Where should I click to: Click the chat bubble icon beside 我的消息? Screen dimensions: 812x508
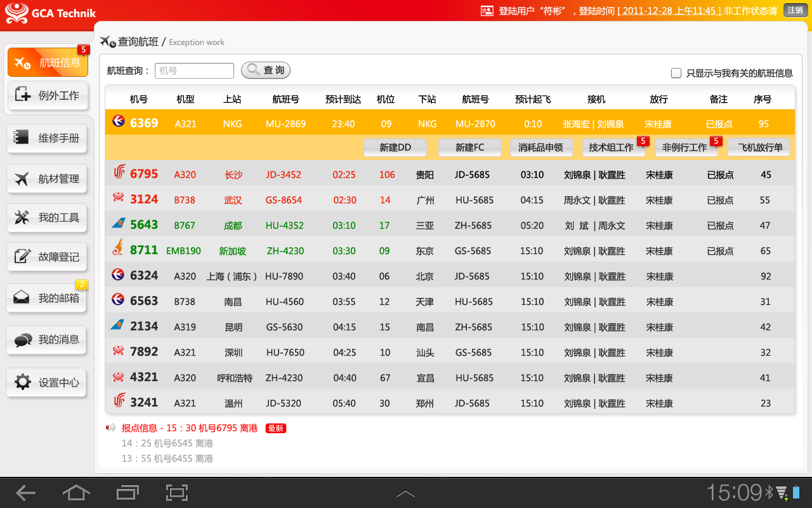[x=23, y=340]
